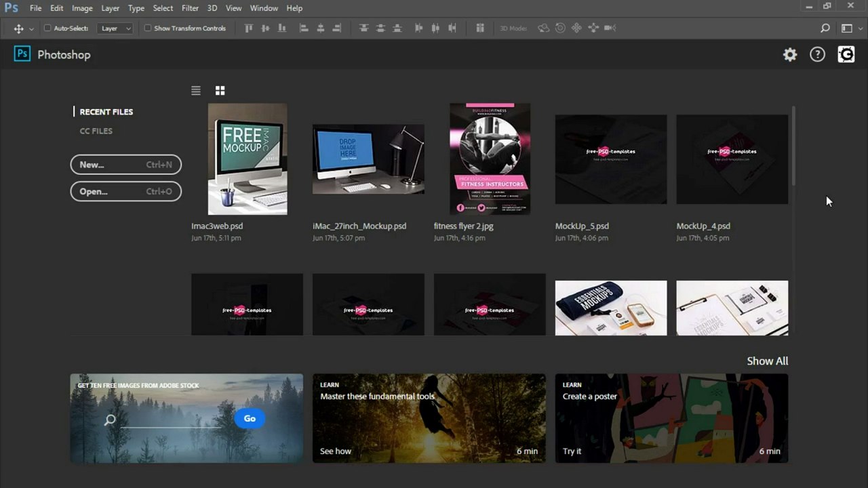Enable the Auto-Select checkbox
Screen dimensions: 868x488
[47, 28]
